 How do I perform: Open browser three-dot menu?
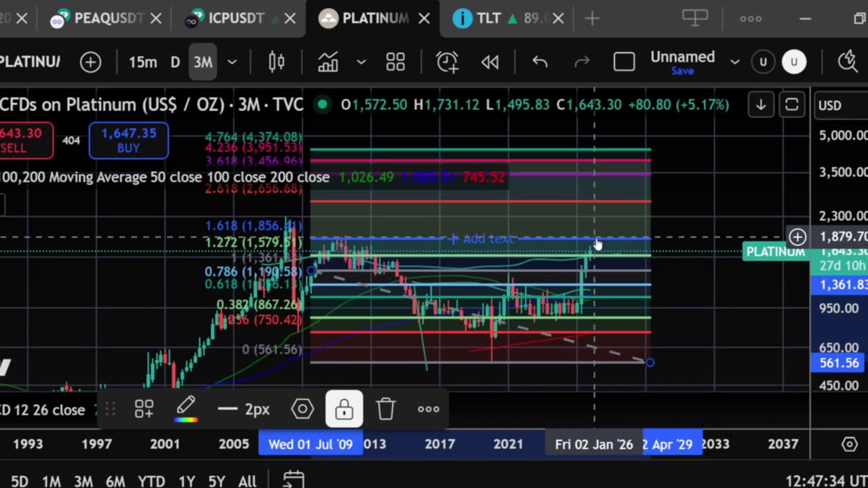[x=751, y=19]
